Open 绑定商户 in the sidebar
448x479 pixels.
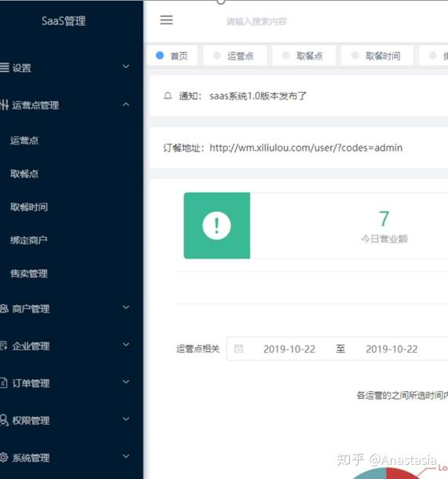click(29, 240)
